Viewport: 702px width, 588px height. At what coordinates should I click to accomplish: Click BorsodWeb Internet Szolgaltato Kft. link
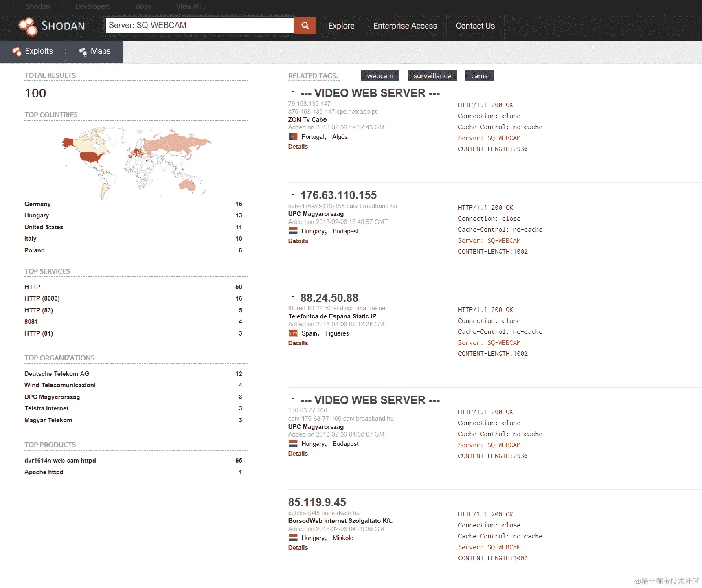(340, 521)
